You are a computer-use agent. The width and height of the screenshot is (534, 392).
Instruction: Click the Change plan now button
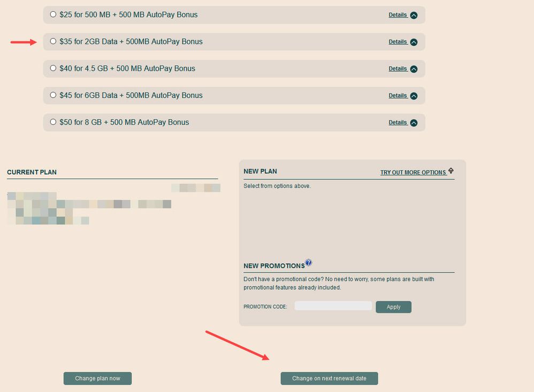point(97,379)
